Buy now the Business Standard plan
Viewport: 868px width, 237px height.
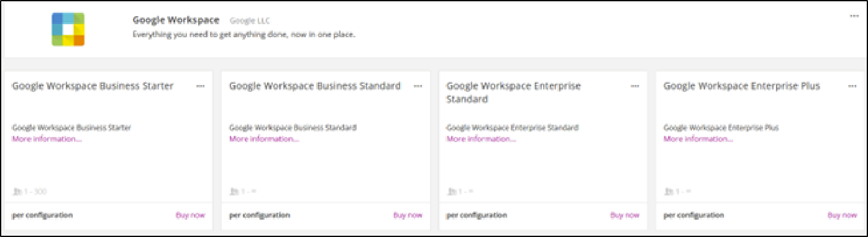[x=408, y=215]
